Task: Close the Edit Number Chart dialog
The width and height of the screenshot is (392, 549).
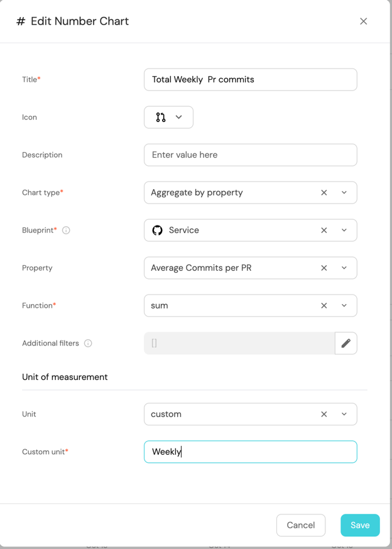Action: click(x=363, y=21)
